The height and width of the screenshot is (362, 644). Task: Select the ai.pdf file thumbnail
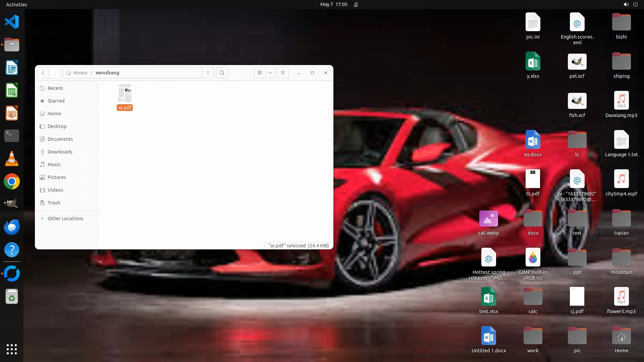coord(124,94)
